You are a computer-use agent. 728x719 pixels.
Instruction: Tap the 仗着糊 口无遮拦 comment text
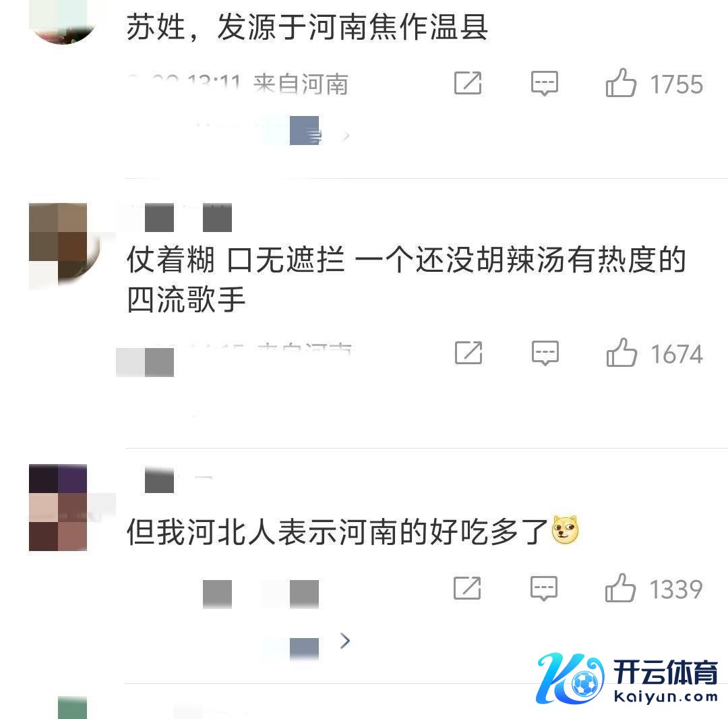pyautogui.click(x=406, y=279)
